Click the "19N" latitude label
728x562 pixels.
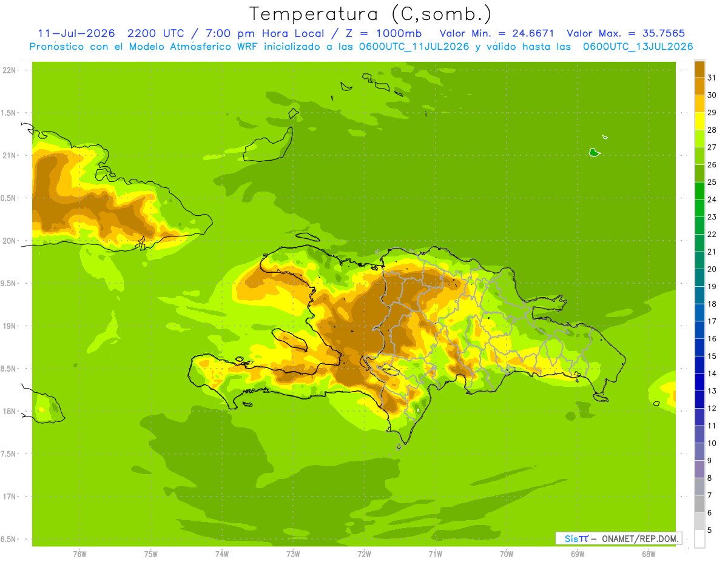coord(9,326)
